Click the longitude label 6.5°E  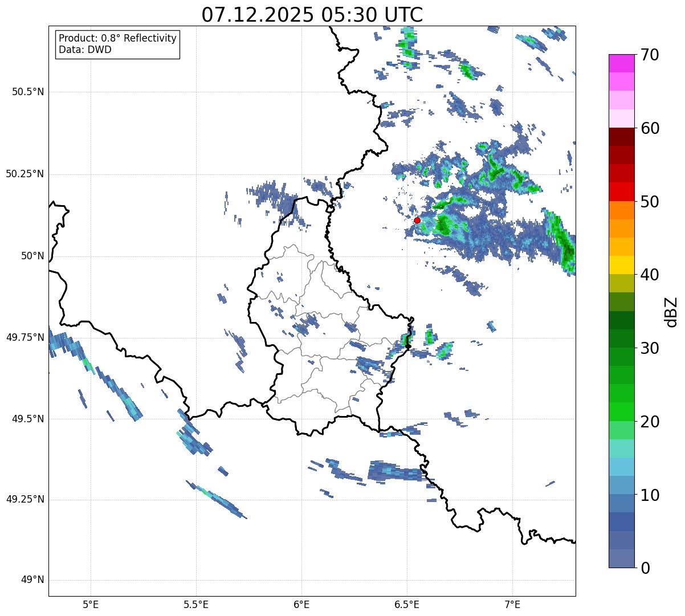[x=407, y=605]
